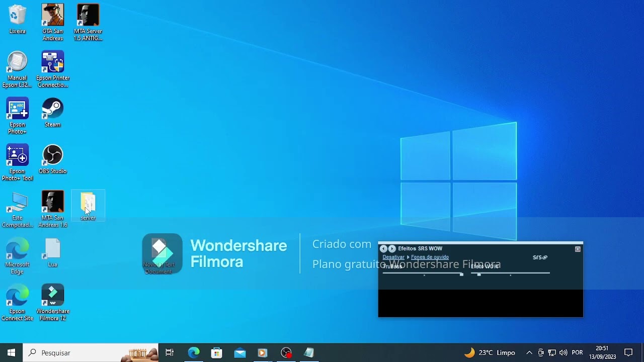Select the Microsoft Edge desktop shortcut
The height and width of the screenshot is (362, 644).
(x=17, y=256)
